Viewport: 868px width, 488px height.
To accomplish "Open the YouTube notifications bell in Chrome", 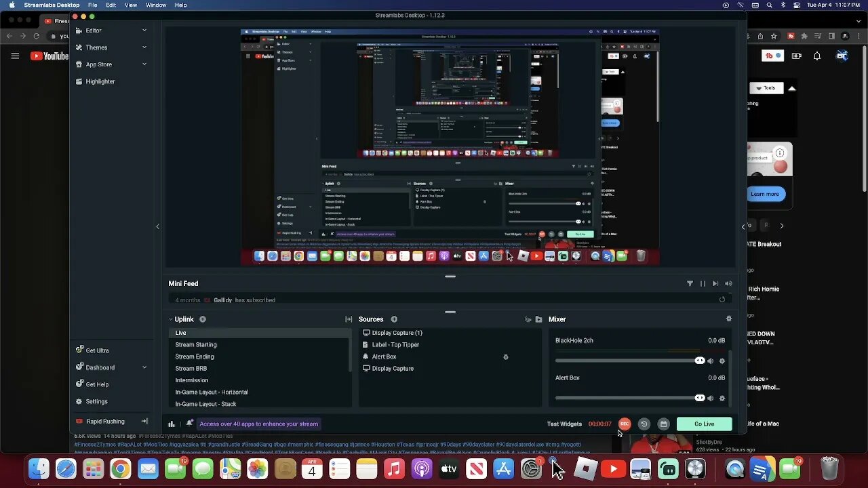I will point(817,56).
